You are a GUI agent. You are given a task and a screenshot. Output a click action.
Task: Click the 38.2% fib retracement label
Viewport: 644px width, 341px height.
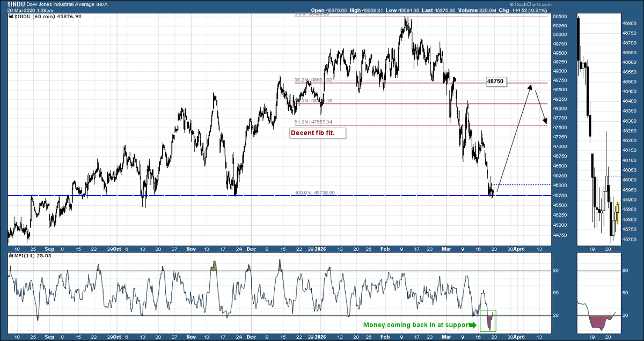click(x=314, y=80)
